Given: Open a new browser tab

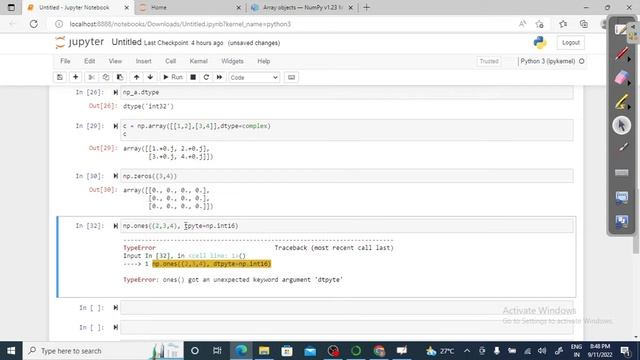Looking at the screenshot, I should coord(366,7).
